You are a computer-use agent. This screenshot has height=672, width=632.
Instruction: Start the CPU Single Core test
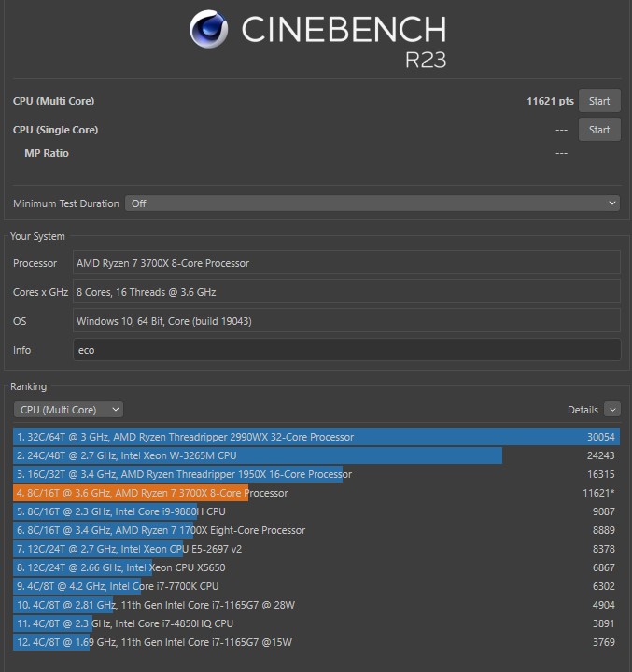pos(599,130)
